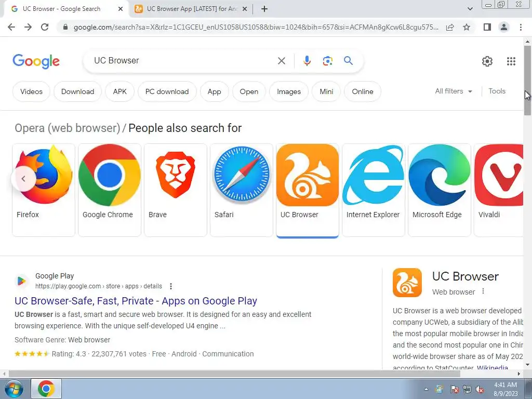Click the Opera (web browser) breadcrumb
Screen dimensions: 532x399
[x=68, y=128]
